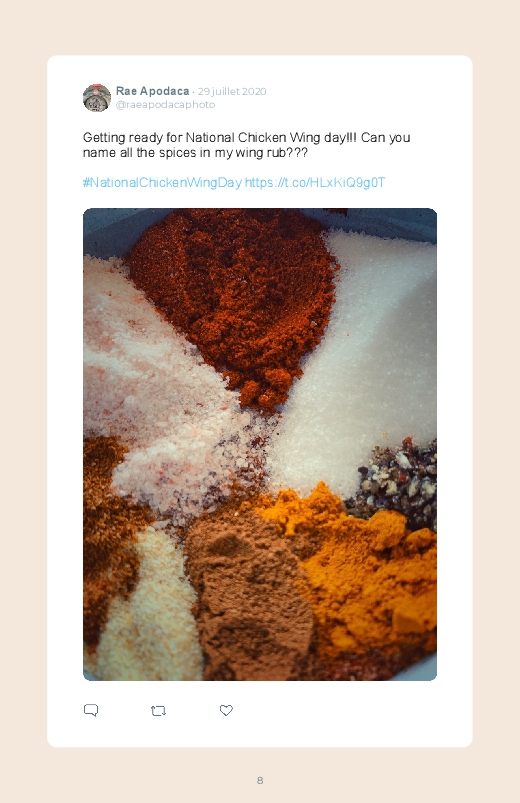Image resolution: width=520 pixels, height=803 pixels.
Task: Click the page number 8
Action: click(x=260, y=780)
